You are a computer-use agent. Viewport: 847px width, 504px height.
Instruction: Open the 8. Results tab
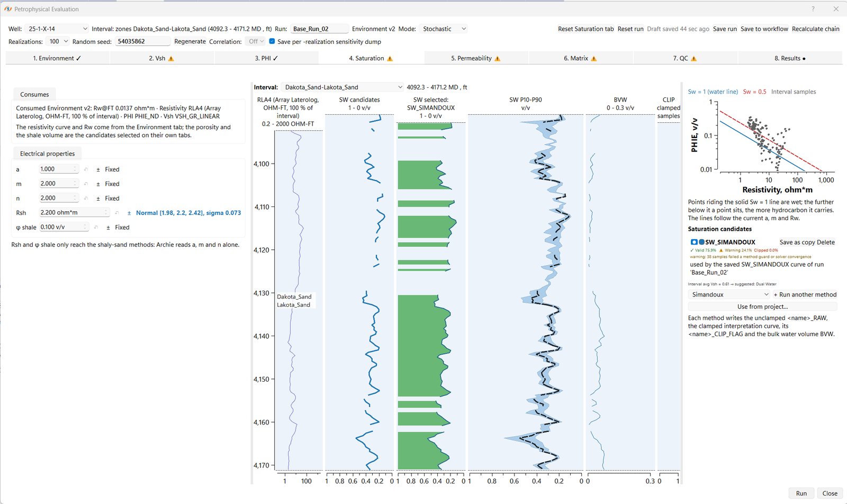pos(790,58)
